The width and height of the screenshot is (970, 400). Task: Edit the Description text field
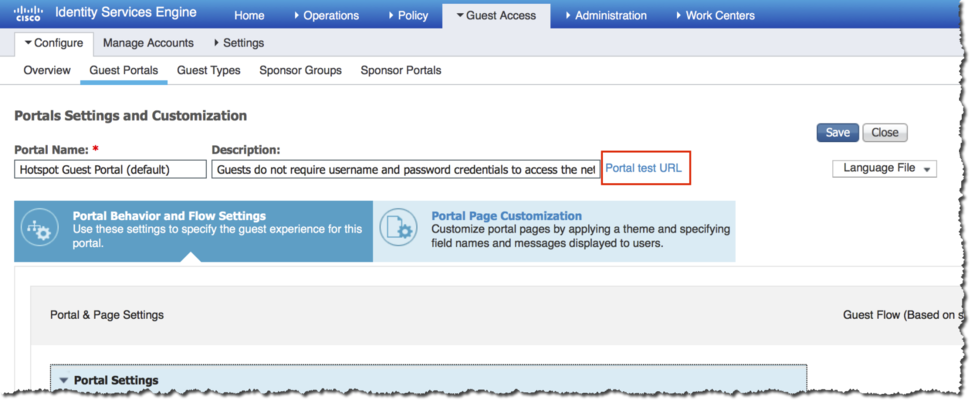[406, 169]
